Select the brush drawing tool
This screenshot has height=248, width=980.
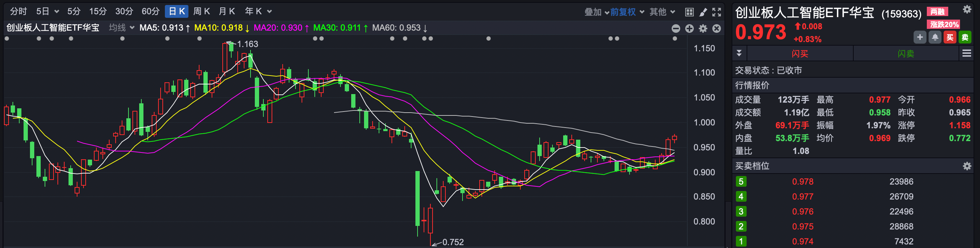click(x=703, y=12)
